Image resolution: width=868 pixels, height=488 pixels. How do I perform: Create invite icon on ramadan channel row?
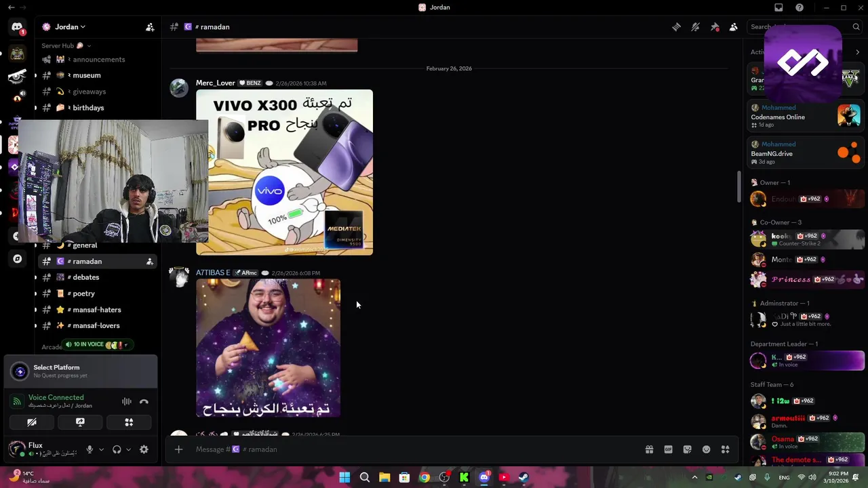(x=149, y=262)
